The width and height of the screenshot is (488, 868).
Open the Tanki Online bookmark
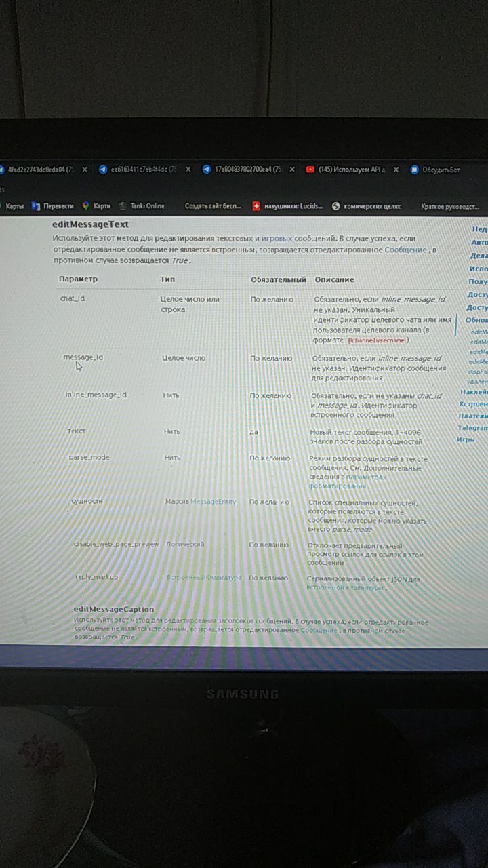tap(142, 205)
